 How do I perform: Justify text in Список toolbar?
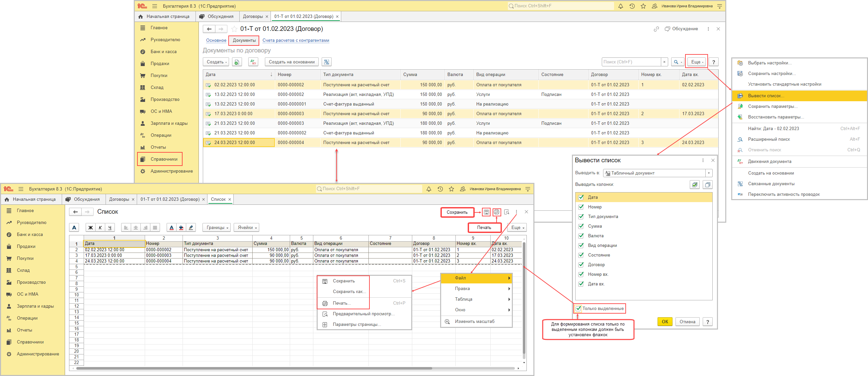pos(155,228)
